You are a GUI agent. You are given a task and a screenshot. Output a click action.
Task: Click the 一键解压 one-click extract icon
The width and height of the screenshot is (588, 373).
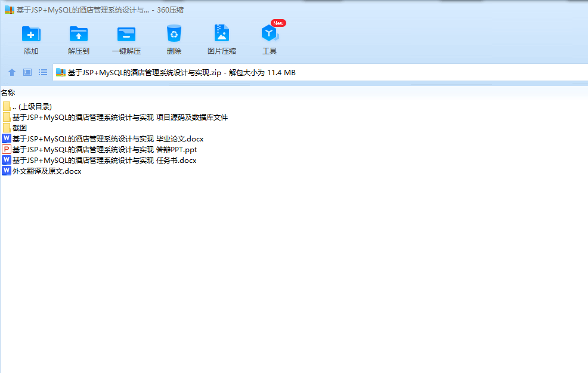coord(126,34)
